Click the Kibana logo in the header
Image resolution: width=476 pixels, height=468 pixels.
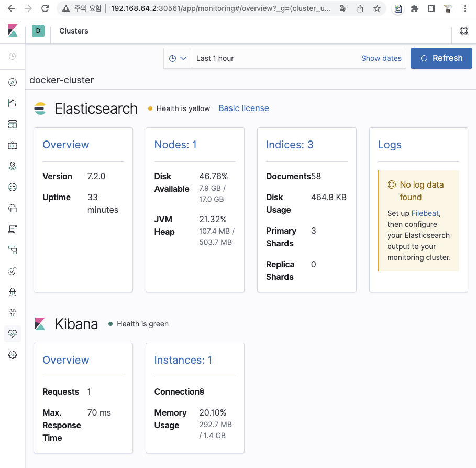(13, 31)
